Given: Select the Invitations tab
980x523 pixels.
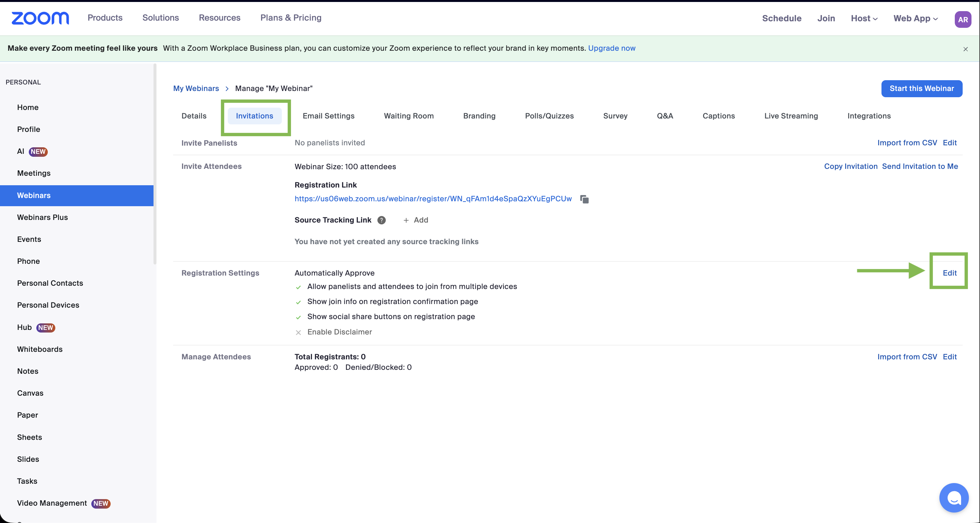Looking at the screenshot, I should 255,116.
